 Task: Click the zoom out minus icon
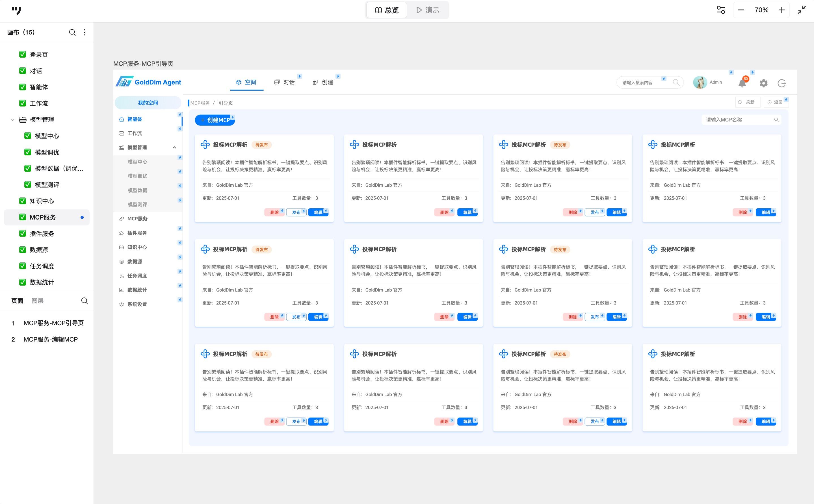741,10
